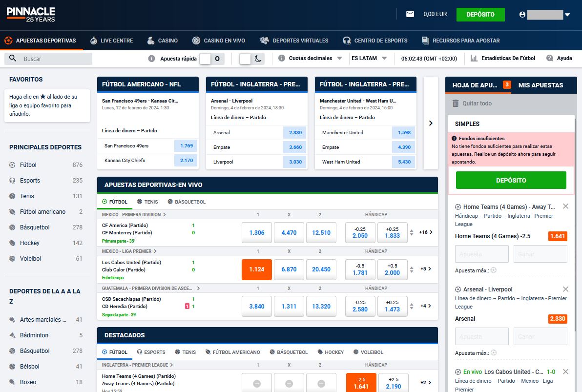Expand Mexico - Primera Division league
This screenshot has height=392, width=582.
[x=134, y=215]
